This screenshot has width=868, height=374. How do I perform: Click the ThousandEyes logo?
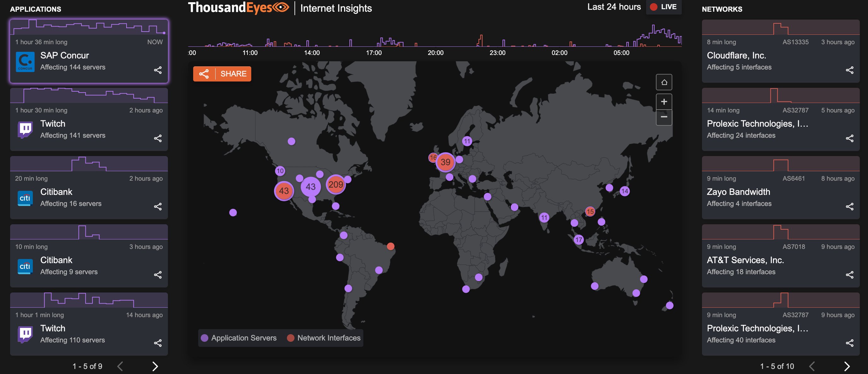239,8
